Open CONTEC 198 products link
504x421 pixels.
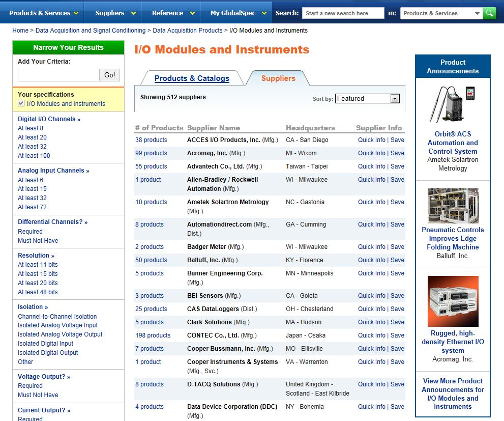[153, 335]
